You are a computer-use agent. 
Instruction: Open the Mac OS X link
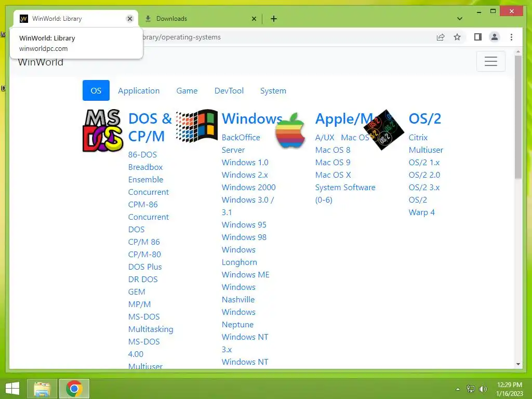pyautogui.click(x=333, y=175)
